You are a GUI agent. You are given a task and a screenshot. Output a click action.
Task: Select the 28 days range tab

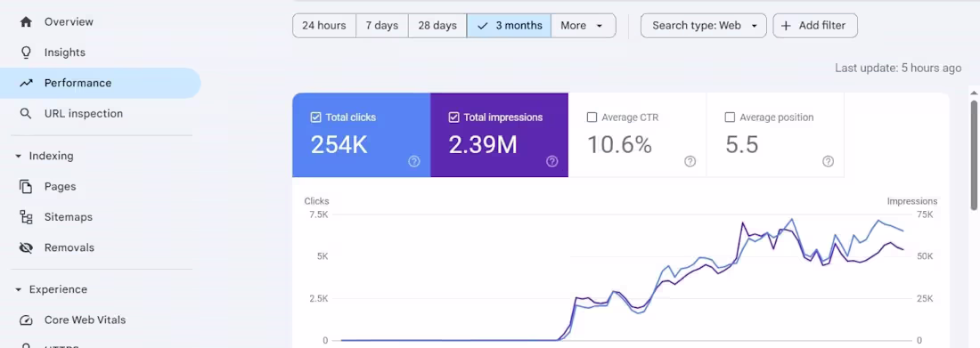click(437, 26)
